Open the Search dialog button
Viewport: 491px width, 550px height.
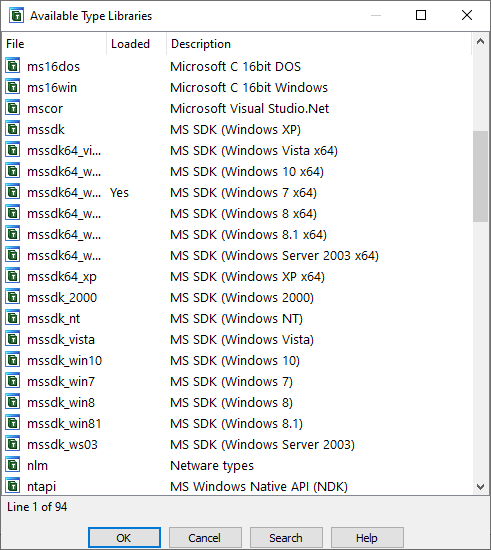[286, 537]
